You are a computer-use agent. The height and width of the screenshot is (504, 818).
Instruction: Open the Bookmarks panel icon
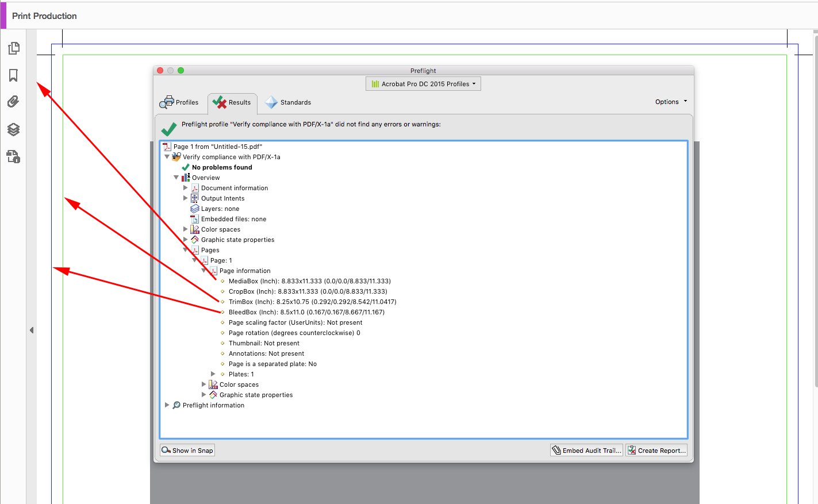click(14, 75)
